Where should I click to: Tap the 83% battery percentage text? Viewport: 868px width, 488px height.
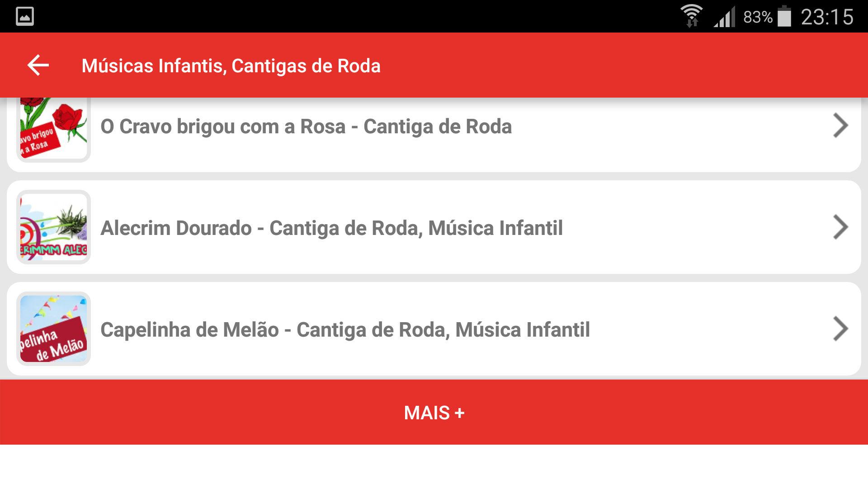[758, 17]
